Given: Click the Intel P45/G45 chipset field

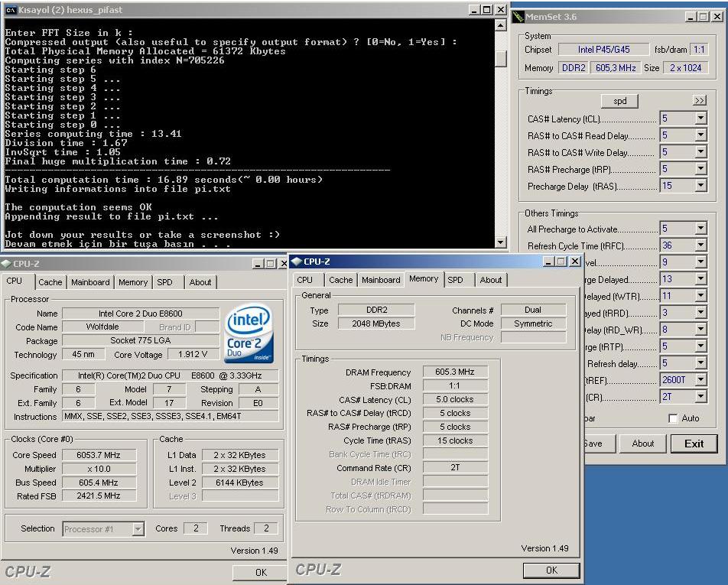Looking at the screenshot, I should tap(603, 50).
